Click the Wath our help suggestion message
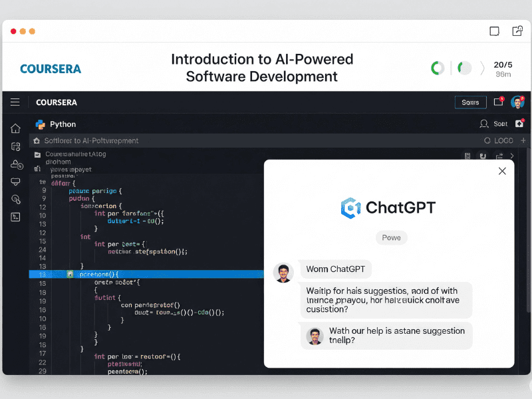 [386, 336]
